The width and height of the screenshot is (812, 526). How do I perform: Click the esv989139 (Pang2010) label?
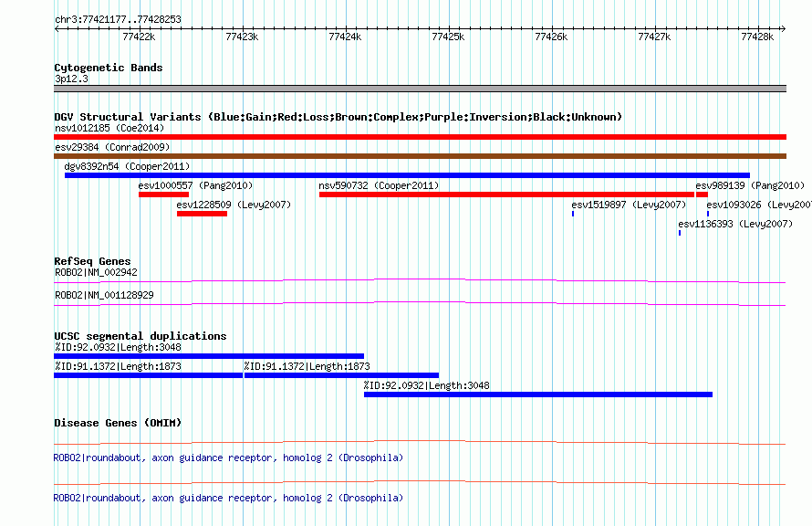[x=750, y=185]
